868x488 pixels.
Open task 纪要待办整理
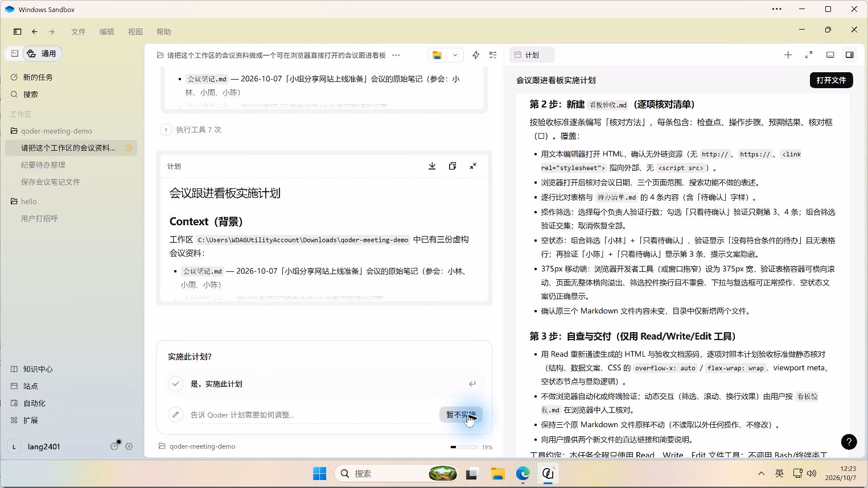[x=43, y=165]
